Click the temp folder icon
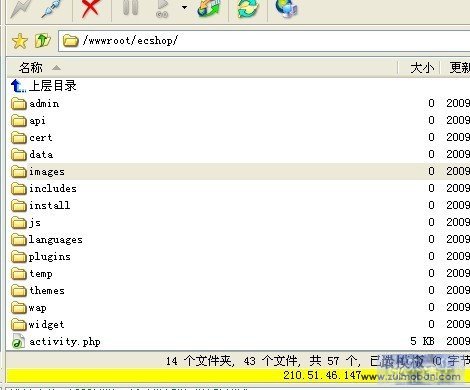The image size is (470, 390). coord(19,274)
